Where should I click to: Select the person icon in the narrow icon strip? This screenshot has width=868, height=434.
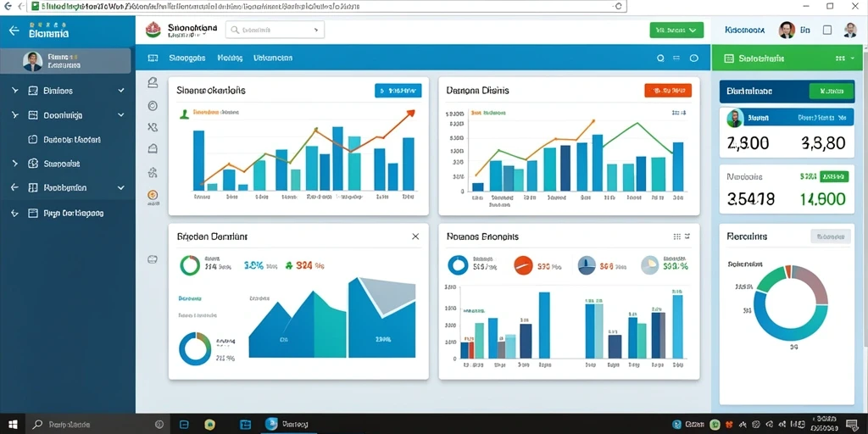[x=153, y=83]
